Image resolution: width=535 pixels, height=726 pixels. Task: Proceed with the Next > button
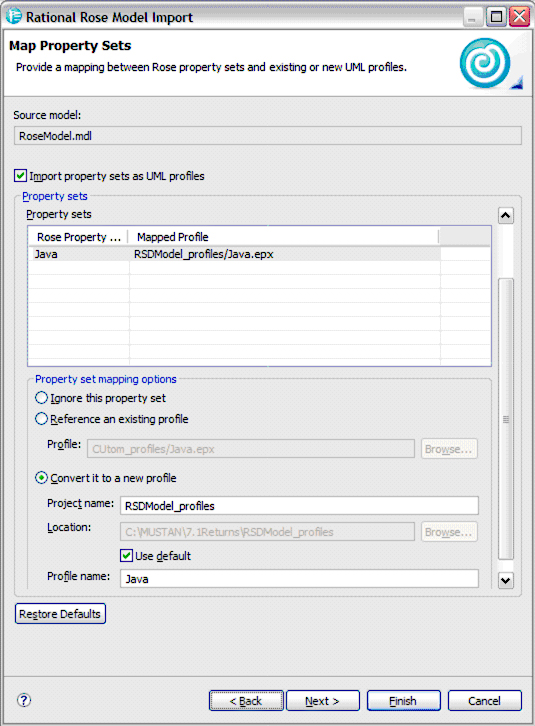323,701
